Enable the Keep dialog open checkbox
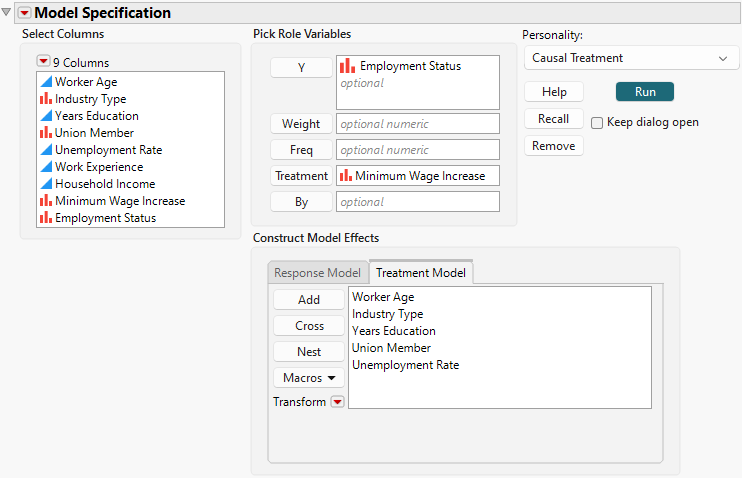 [597, 123]
